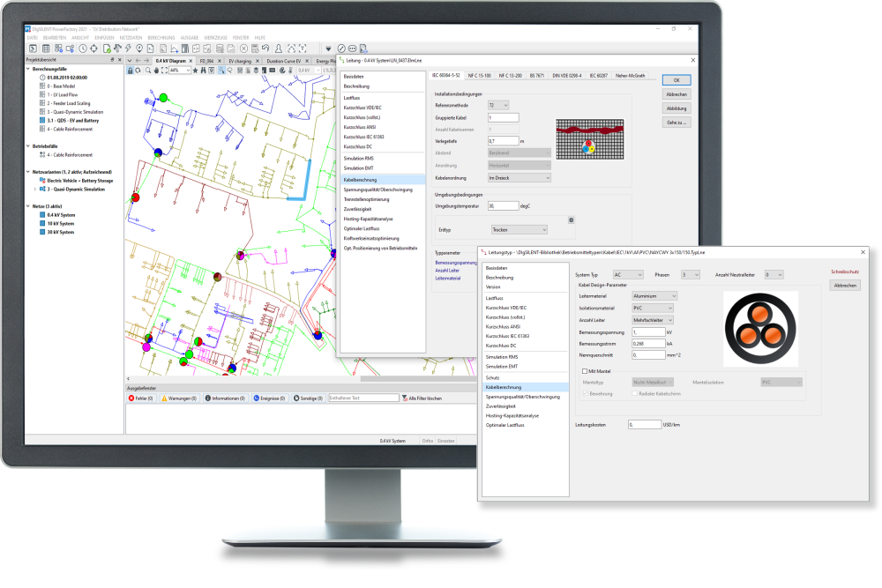Image resolution: width=882 pixels, height=588 pixels.
Task: Open the zoom level 44% dropdown
Action: click(x=188, y=71)
